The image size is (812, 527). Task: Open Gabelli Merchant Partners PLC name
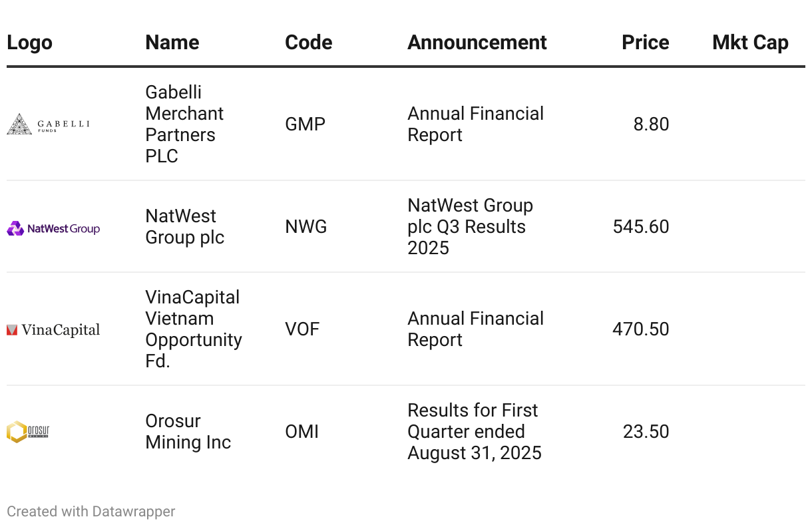184,124
